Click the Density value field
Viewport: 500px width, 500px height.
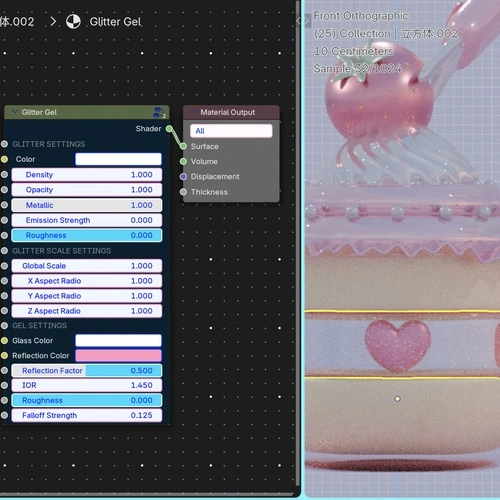pyautogui.click(x=87, y=175)
